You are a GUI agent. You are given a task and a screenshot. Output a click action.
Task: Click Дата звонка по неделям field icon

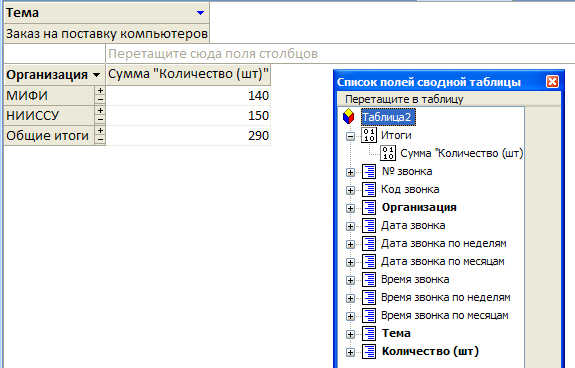click(x=369, y=243)
